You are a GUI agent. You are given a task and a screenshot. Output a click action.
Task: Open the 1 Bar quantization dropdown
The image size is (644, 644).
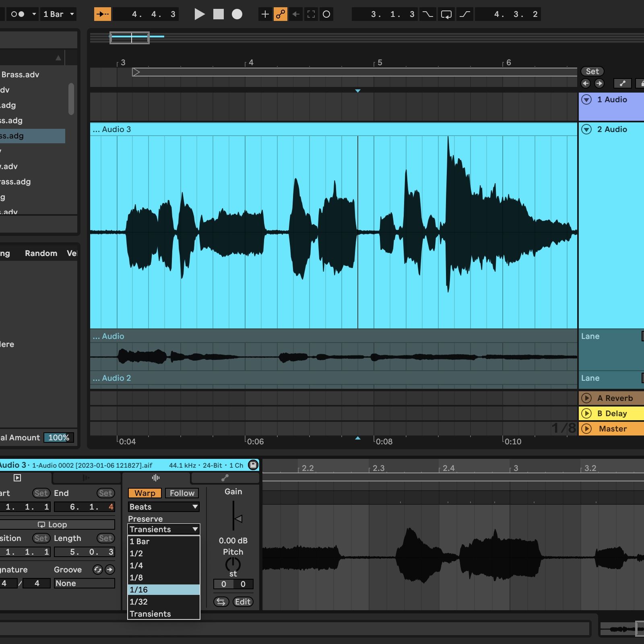point(59,14)
